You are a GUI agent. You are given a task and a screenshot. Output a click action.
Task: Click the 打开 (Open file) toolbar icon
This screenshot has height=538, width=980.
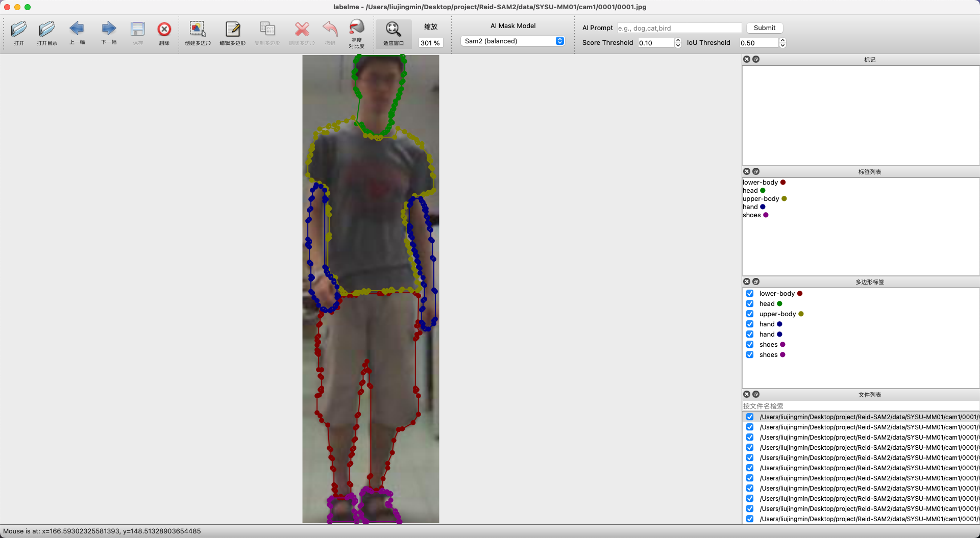[x=19, y=29]
